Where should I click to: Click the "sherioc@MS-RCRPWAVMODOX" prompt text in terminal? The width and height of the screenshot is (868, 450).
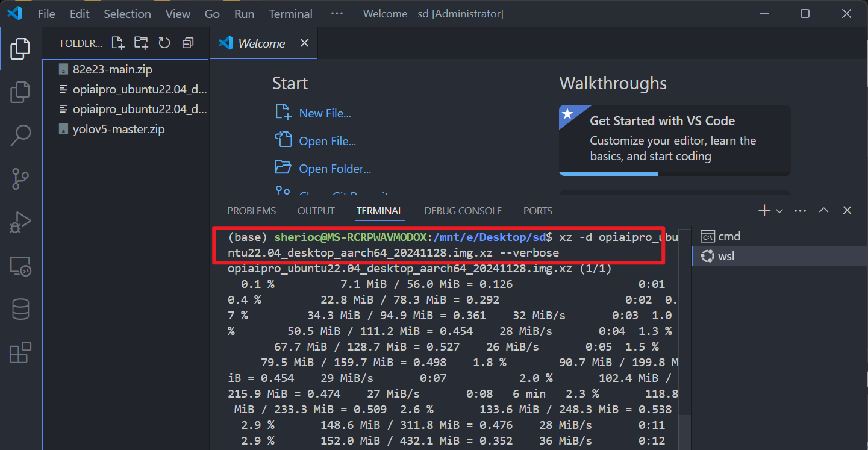click(x=350, y=236)
